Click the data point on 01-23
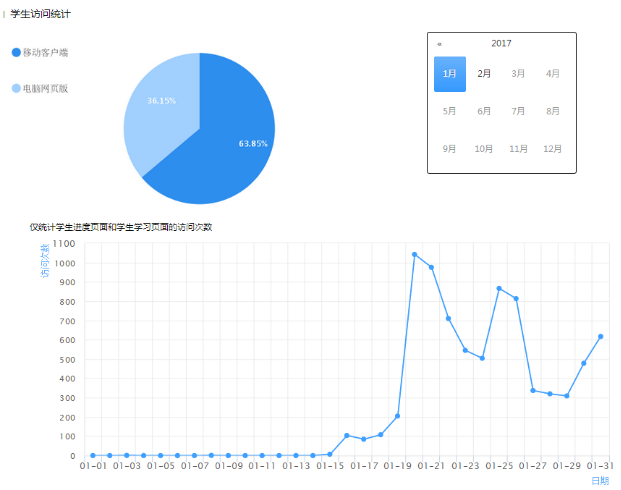 click(x=465, y=351)
